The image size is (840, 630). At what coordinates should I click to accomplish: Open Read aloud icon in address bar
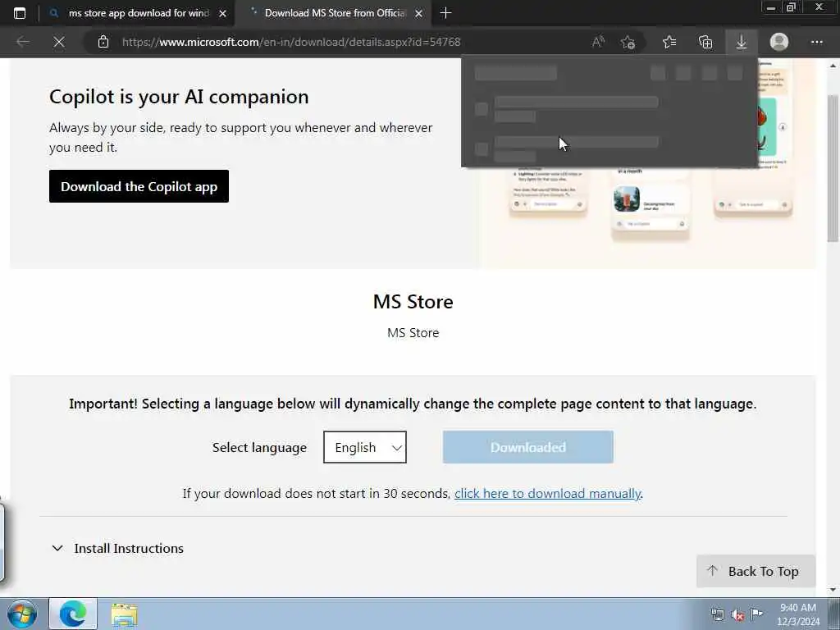pyautogui.click(x=598, y=42)
